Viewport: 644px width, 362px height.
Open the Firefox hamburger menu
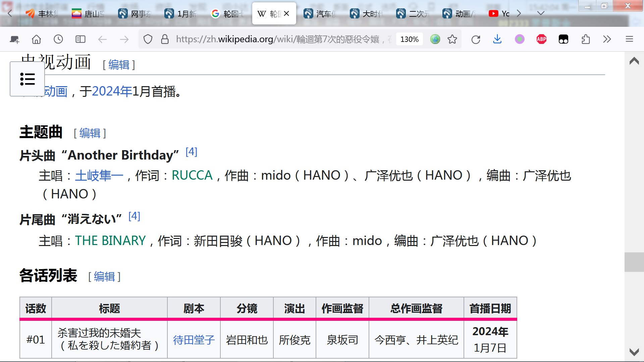[629, 39]
